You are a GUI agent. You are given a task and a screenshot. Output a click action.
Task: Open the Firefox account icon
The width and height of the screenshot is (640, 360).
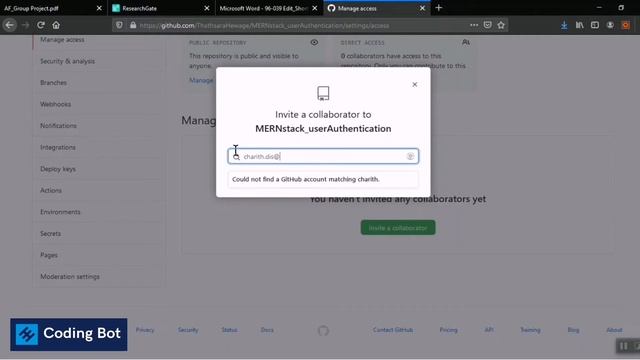610,25
